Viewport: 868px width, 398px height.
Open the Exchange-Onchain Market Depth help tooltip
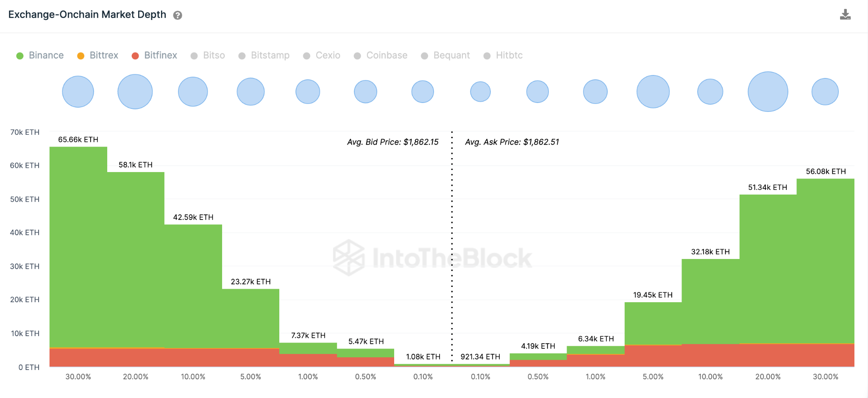178,15
